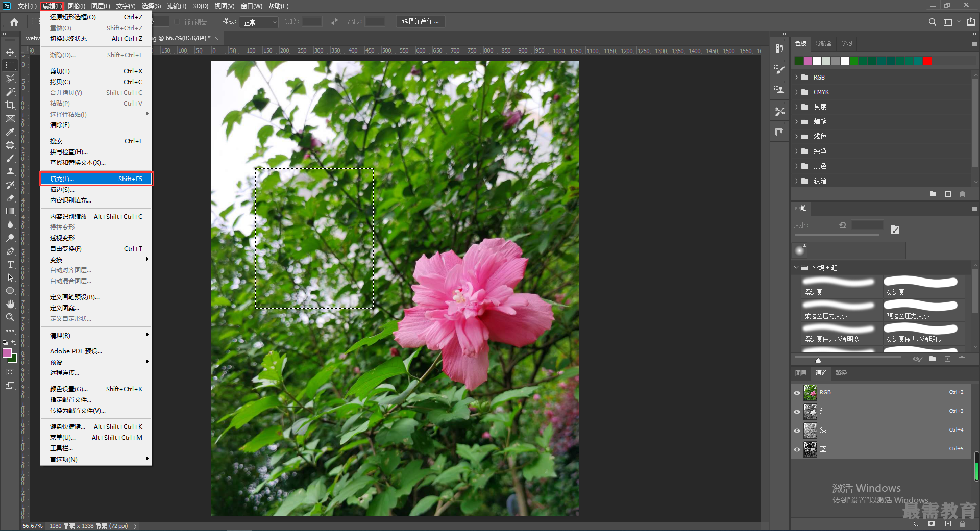Swap foreground and background colors

(14, 343)
